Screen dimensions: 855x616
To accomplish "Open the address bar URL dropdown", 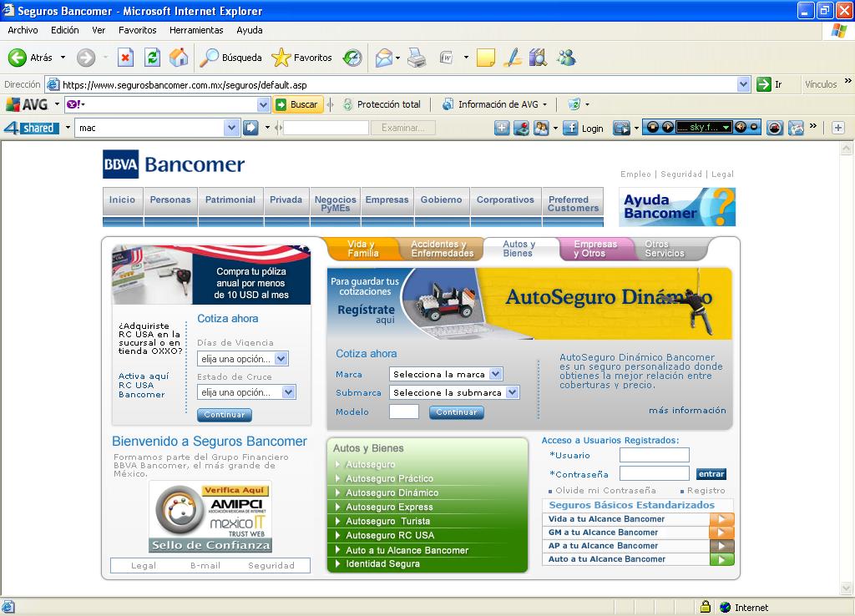I will pos(743,84).
